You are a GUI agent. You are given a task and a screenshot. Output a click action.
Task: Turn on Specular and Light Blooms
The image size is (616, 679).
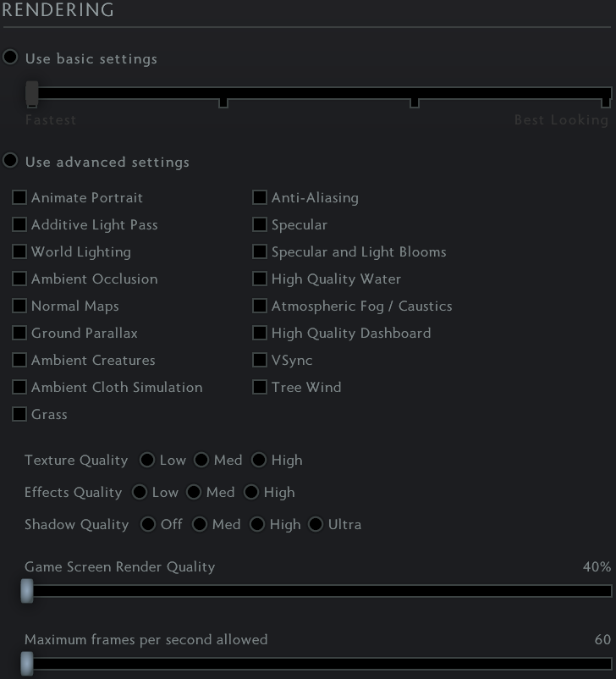pyautogui.click(x=260, y=252)
